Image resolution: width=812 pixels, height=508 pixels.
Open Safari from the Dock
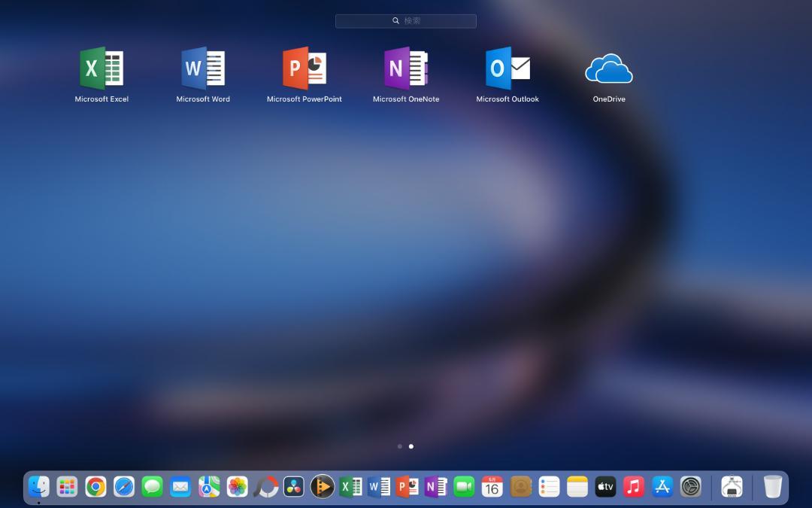124,487
